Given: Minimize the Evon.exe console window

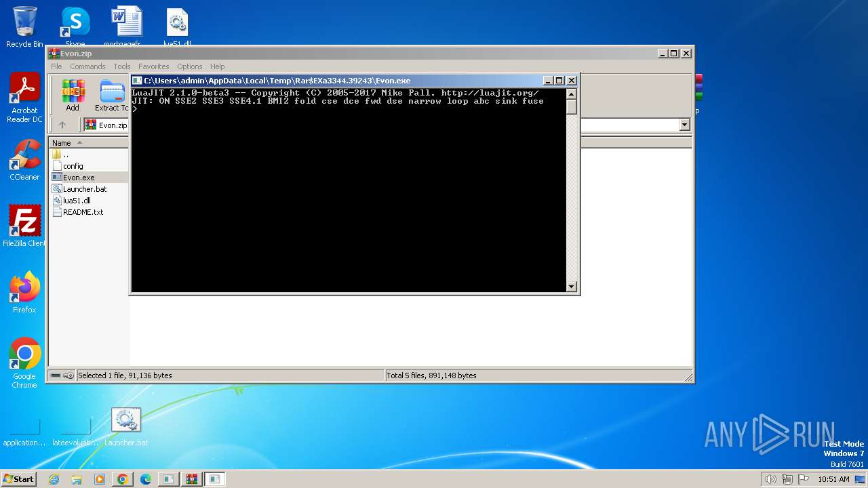Looking at the screenshot, I should (548, 80).
